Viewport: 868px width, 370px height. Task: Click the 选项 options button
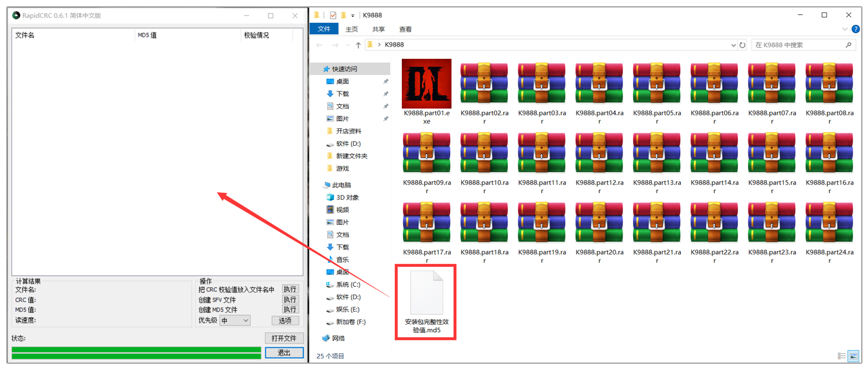[x=285, y=320]
